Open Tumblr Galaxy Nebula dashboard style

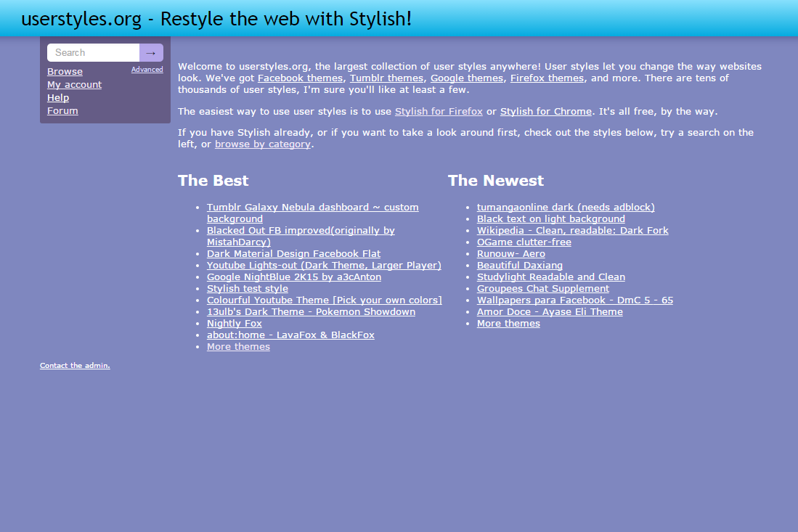312,213
